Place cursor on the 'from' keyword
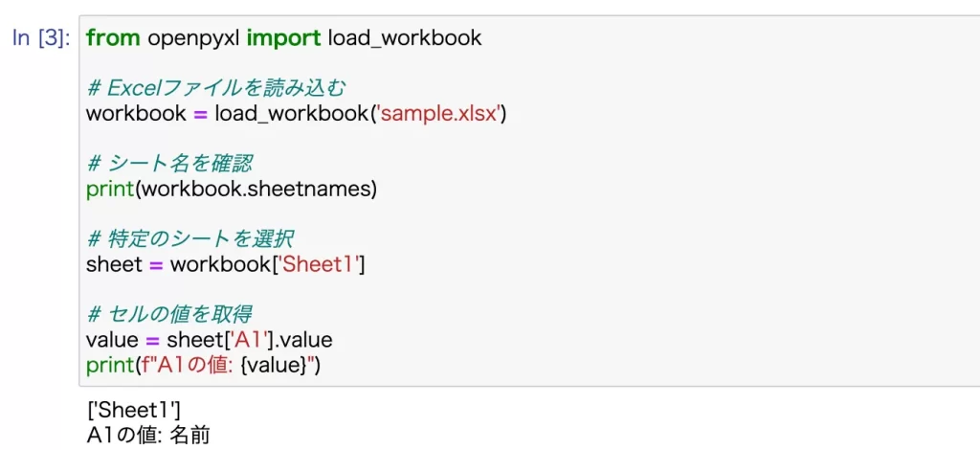The image size is (980, 450). tap(113, 38)
